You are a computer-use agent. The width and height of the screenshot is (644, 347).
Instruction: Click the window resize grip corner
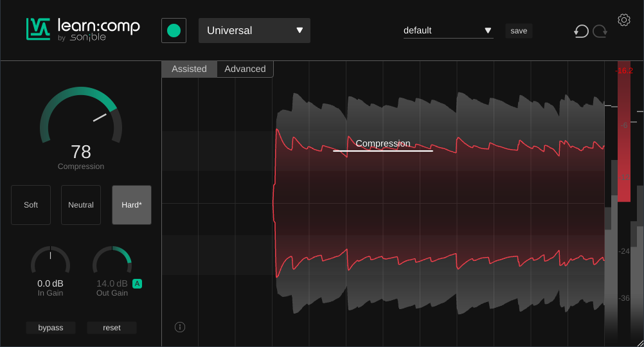click(639, 343)
